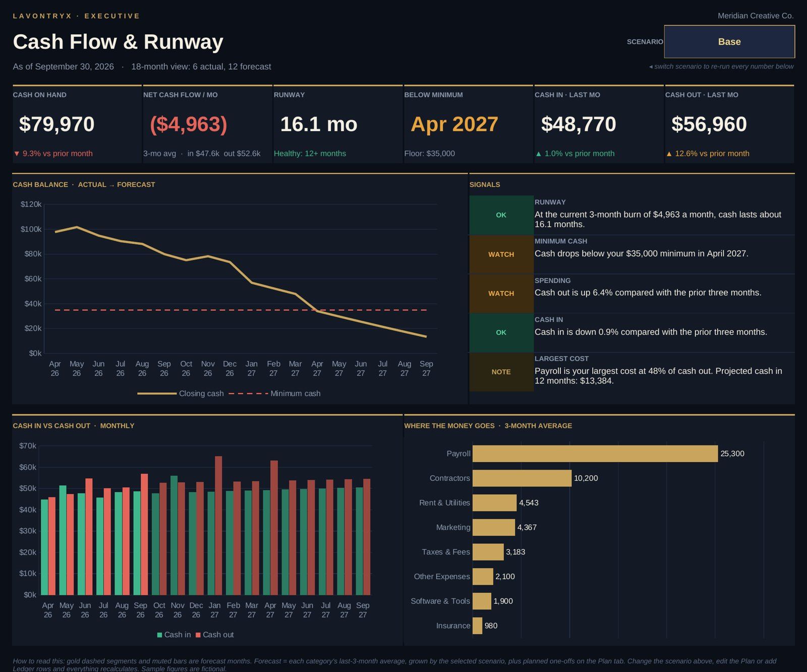Click the tall Jan 27 cash out bar
Image resolution: width=807 pixels, height=672 pixels.
218,526
